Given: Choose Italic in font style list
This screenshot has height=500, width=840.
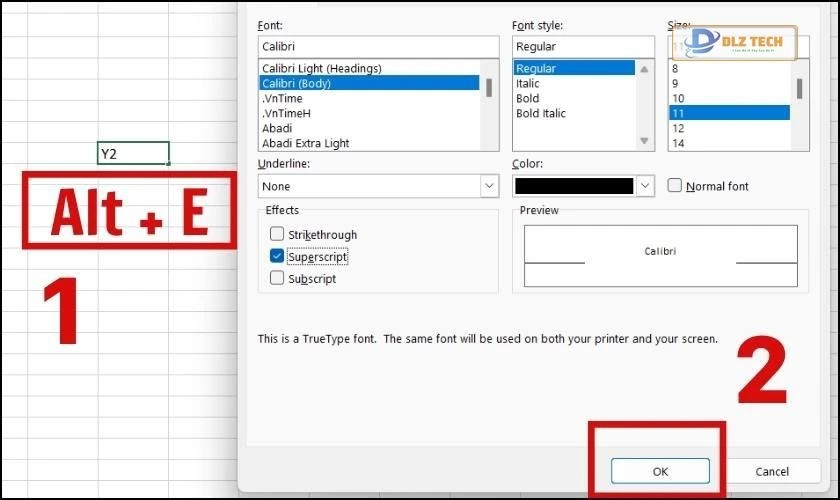Looking at the screenshot, I should click(527, 83).
